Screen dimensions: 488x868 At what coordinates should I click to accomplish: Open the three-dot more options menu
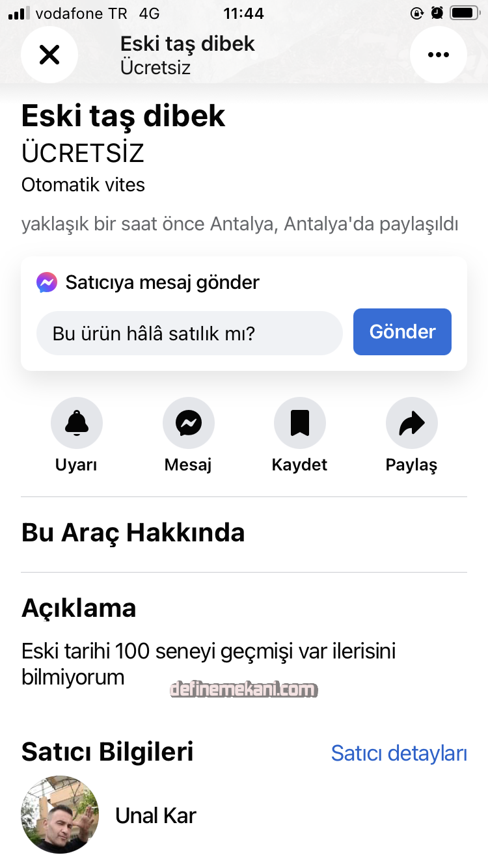[439, 55]
